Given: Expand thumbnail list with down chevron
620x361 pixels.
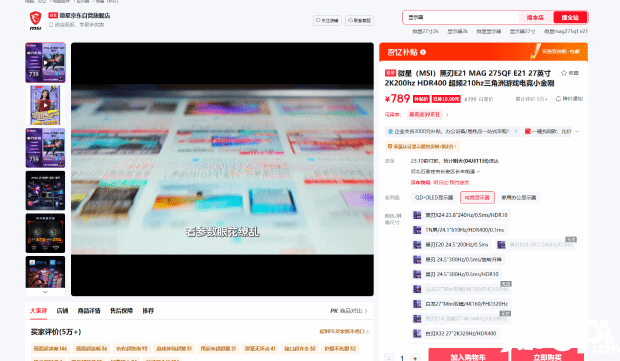Looking at the screenshot, I should tap(45, 292).
